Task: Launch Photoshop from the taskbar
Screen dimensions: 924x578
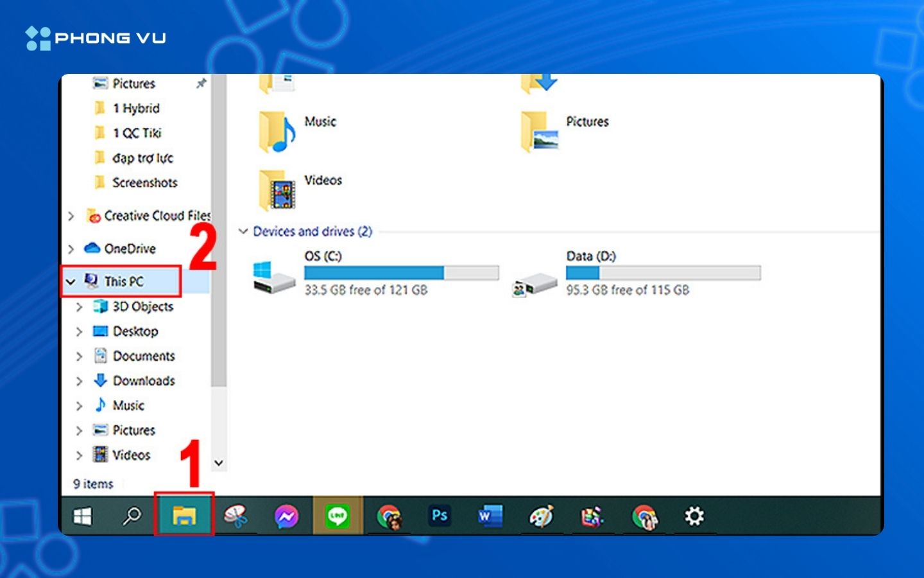Action: (x=440, y=516)
